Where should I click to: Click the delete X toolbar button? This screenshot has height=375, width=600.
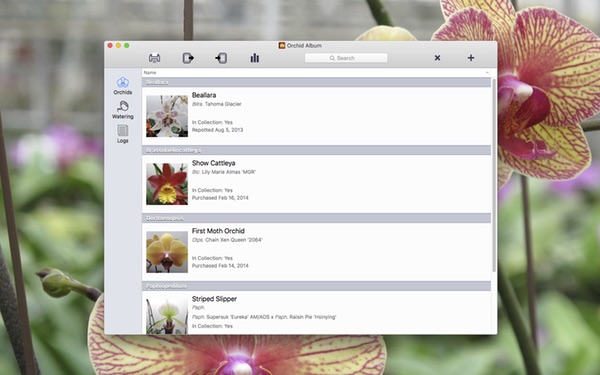coord(437,58)
